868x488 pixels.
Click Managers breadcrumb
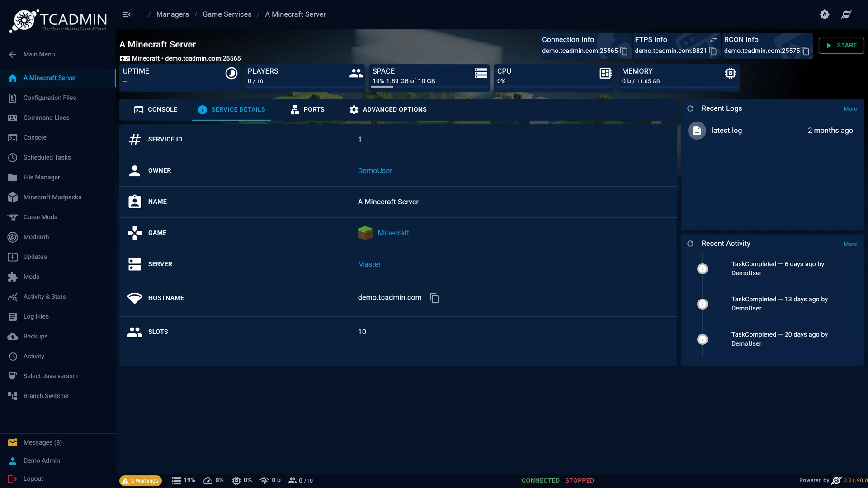pos(173,14)
